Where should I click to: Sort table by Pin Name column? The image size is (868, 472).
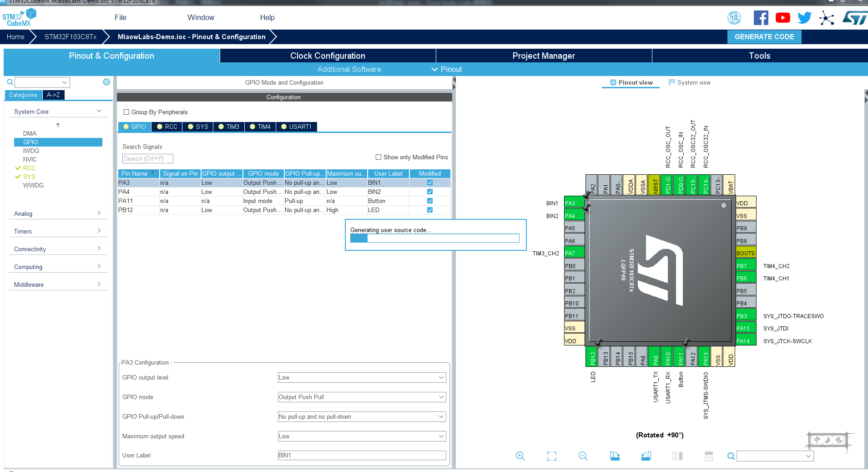138,173
